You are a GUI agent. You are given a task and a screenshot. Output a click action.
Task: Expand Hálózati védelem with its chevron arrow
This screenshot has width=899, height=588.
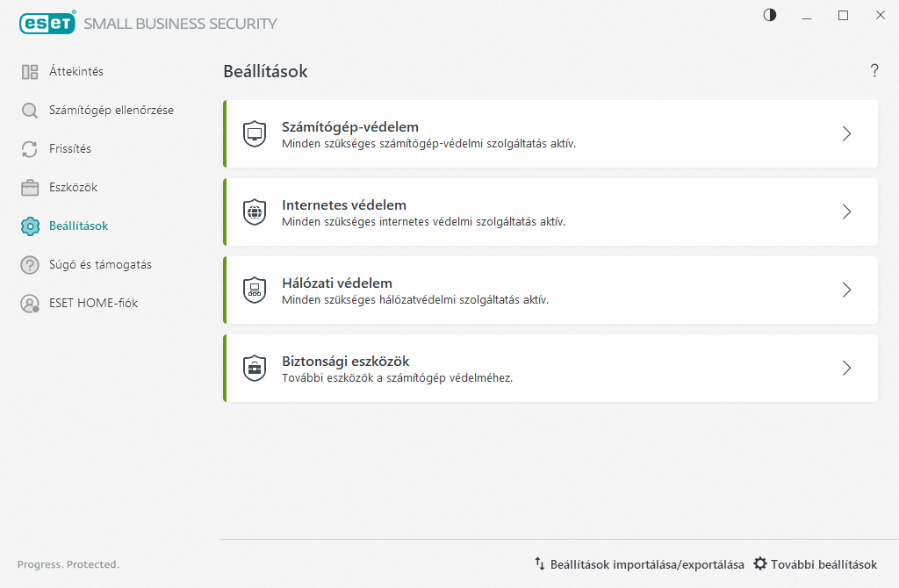click(x=846, y=290)
